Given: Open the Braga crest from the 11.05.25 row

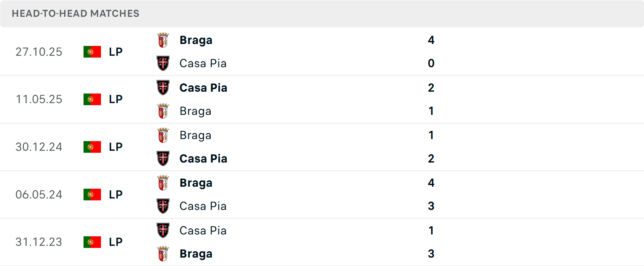Looking at the screenshot, I should click(x=163, y=111).
